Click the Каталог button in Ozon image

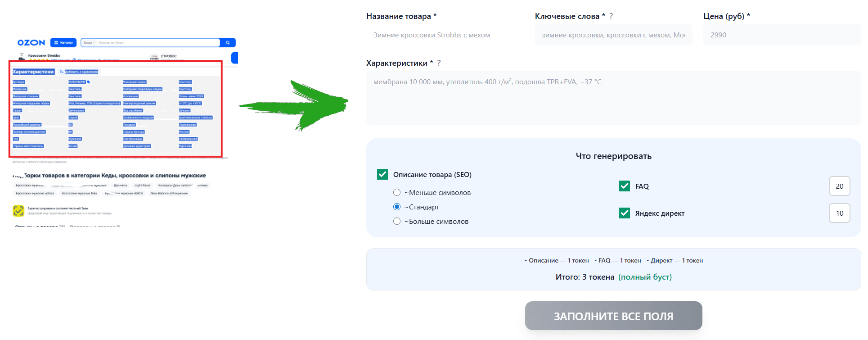coord(63,43)
